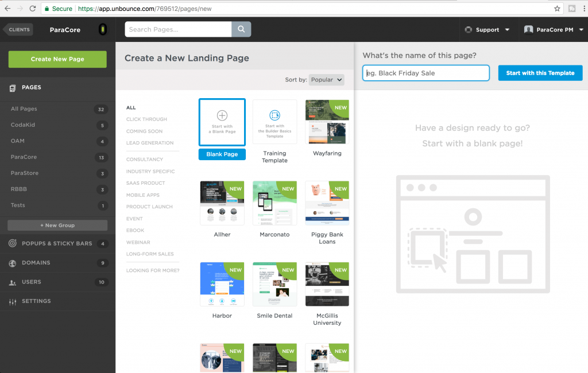Click the Domains globe icon

tap(13, 263)
